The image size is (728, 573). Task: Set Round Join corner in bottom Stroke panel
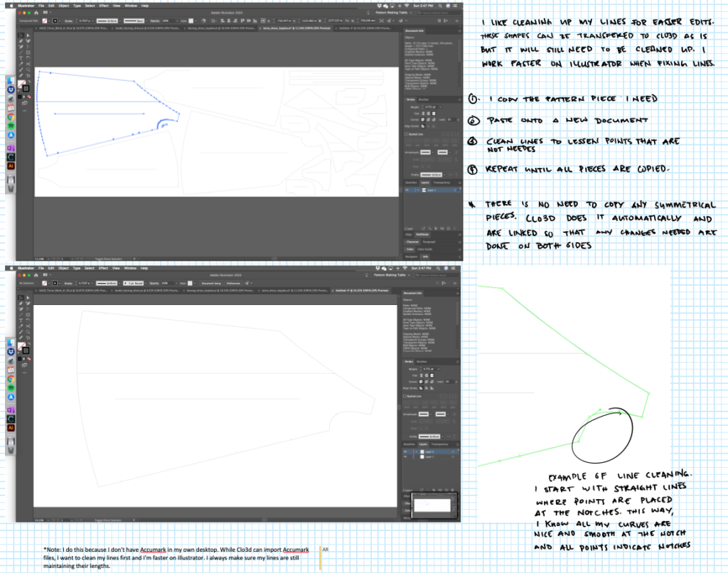(x=427, y=382)
